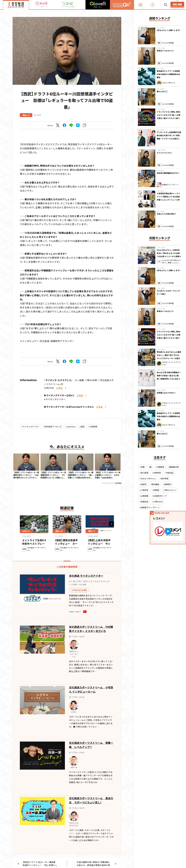Image resolution: width=186 pixels, height=868 pixels.
Task: Select the #川田悠慎 article tag
Action: point(93,427)
